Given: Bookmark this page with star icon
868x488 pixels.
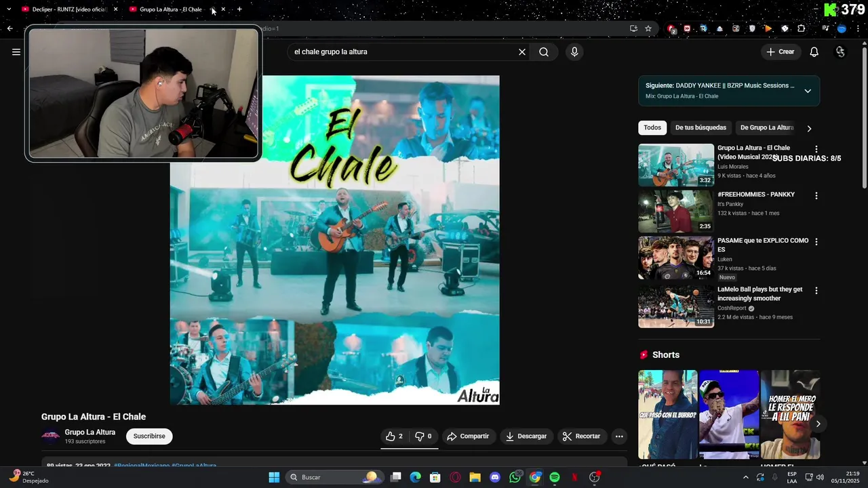Looking at the screenshot, I should click(648, 28).
